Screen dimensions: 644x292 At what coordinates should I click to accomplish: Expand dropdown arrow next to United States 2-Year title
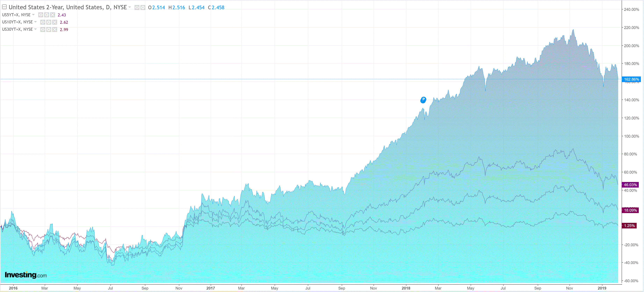130,7
